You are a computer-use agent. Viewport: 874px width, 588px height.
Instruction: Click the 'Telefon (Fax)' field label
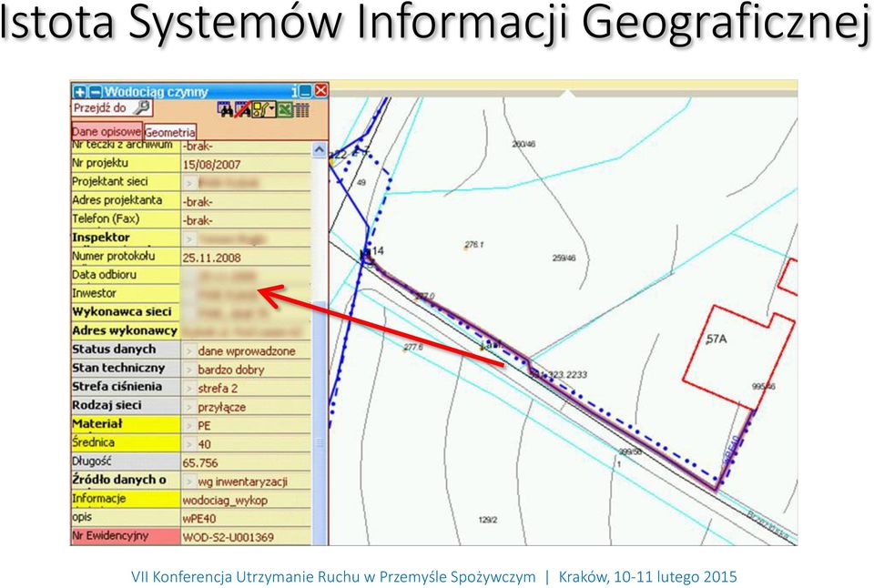(x=106, y=218)
